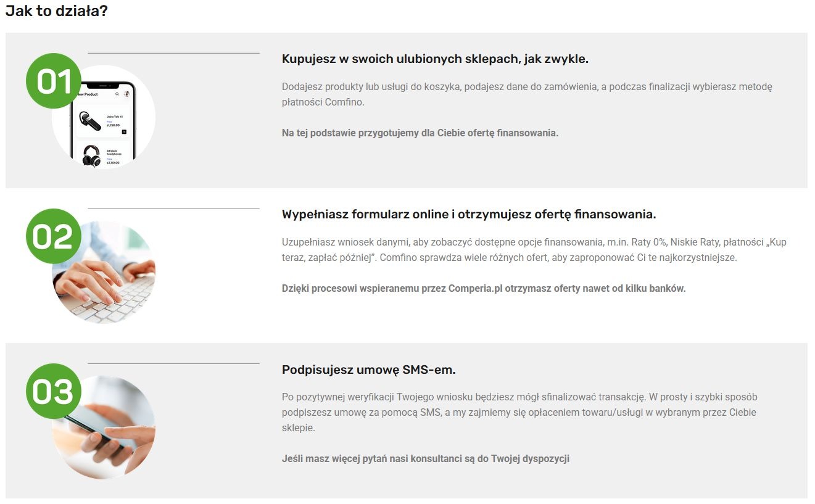Viewport: 815px width, 504px height.
Task: Click the Jabra Talk 15 earpiece picture
Action: coord(90,120)
